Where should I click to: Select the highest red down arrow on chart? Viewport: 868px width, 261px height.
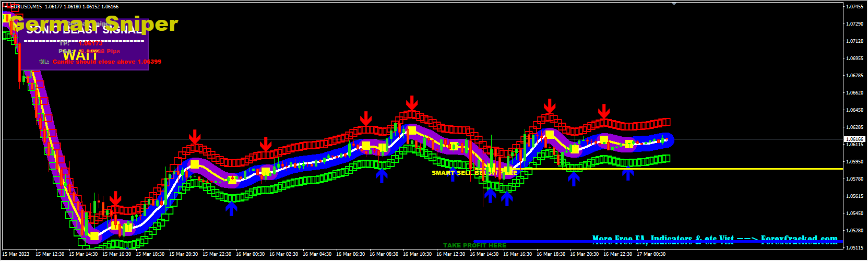pyautogui.click(x=412, y=102)
